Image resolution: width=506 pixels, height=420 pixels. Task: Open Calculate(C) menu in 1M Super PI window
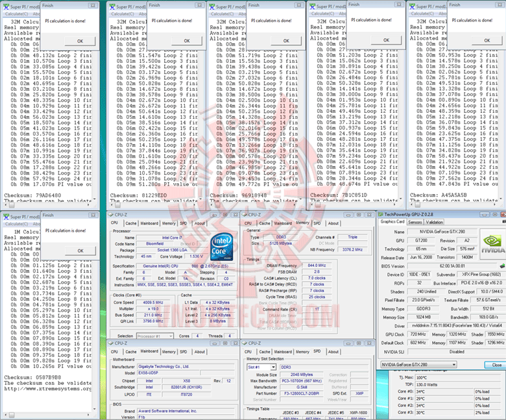click(16, 224)
